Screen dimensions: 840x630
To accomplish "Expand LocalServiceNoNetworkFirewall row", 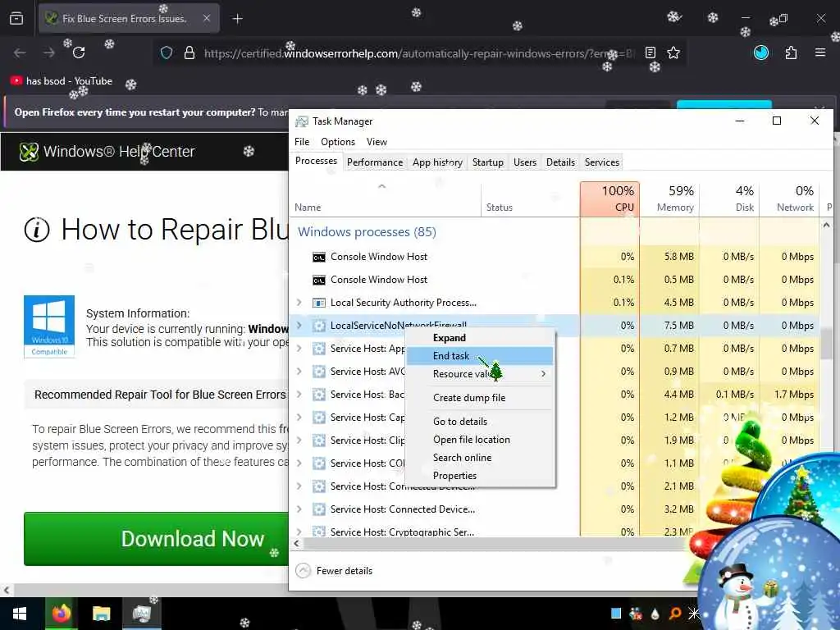I will 299,325.
